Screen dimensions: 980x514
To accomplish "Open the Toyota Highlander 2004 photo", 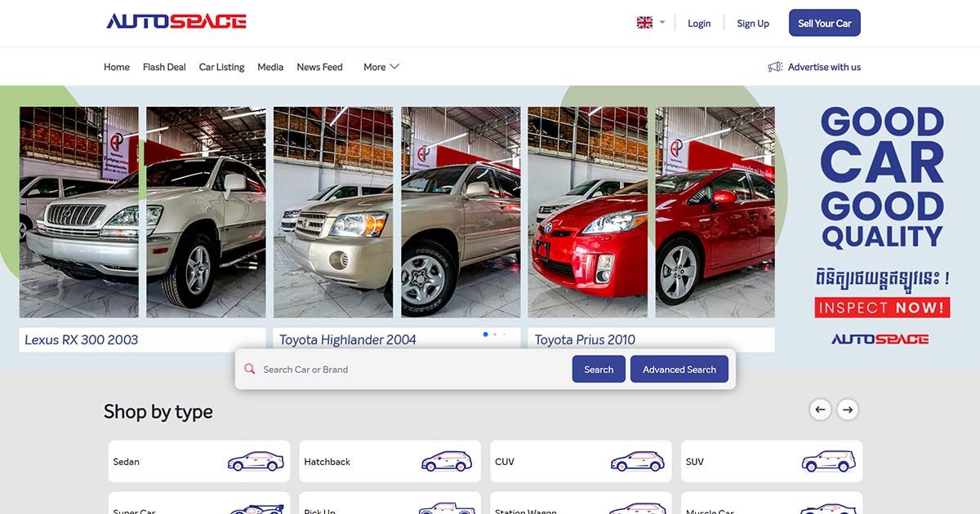I will 397,212.
